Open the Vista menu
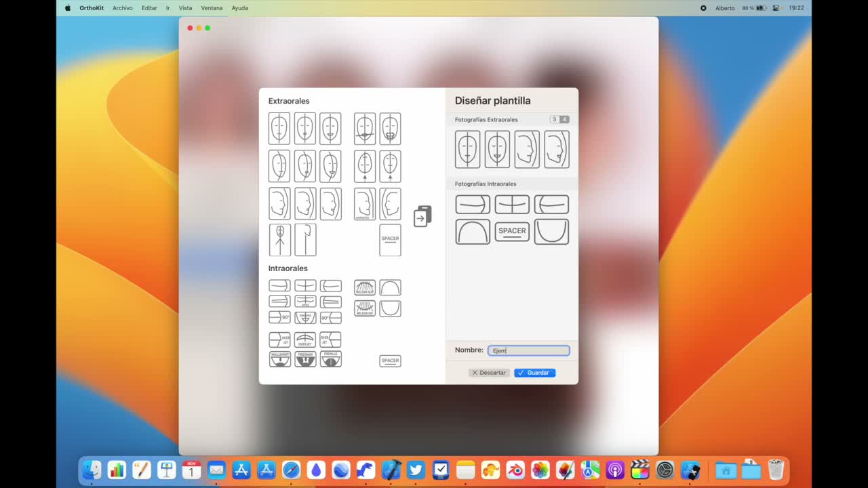This screenshot has height=488, width=868. click(x=185, y=8)
